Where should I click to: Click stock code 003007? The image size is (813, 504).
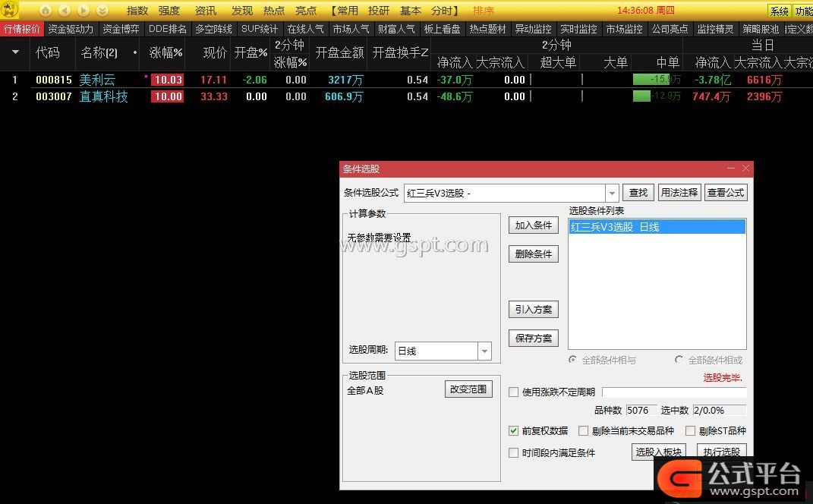pyautogui.click(x=54, y=96)
